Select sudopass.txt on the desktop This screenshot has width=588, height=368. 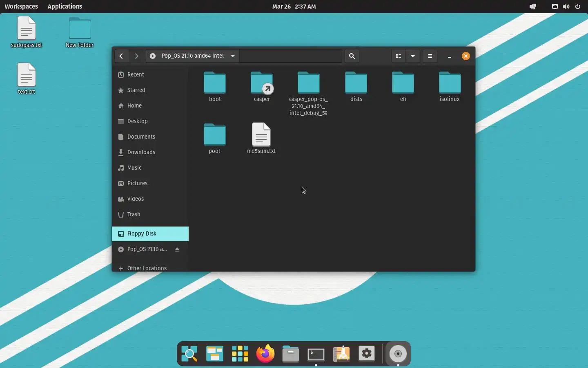click(x=27, y=32)
